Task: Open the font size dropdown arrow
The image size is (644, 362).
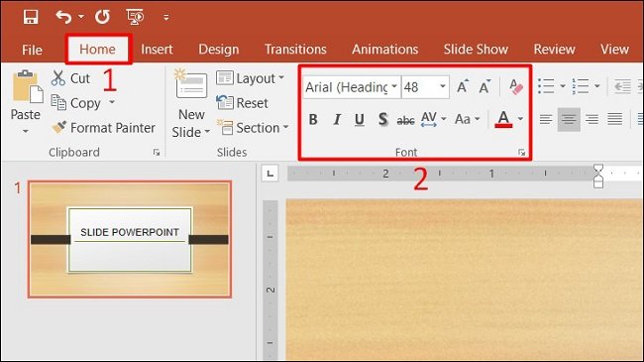Action: [x=442, y=86]
